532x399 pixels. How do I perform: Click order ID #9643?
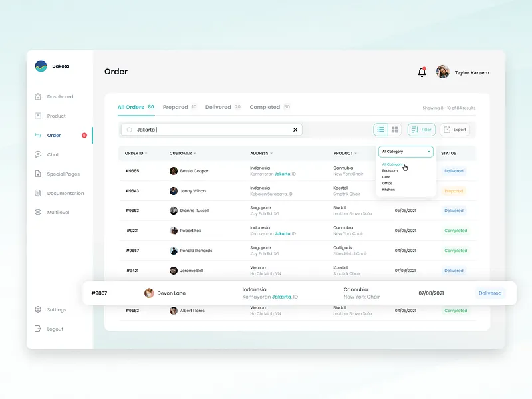pyautogui.click(x=132, y=191)
